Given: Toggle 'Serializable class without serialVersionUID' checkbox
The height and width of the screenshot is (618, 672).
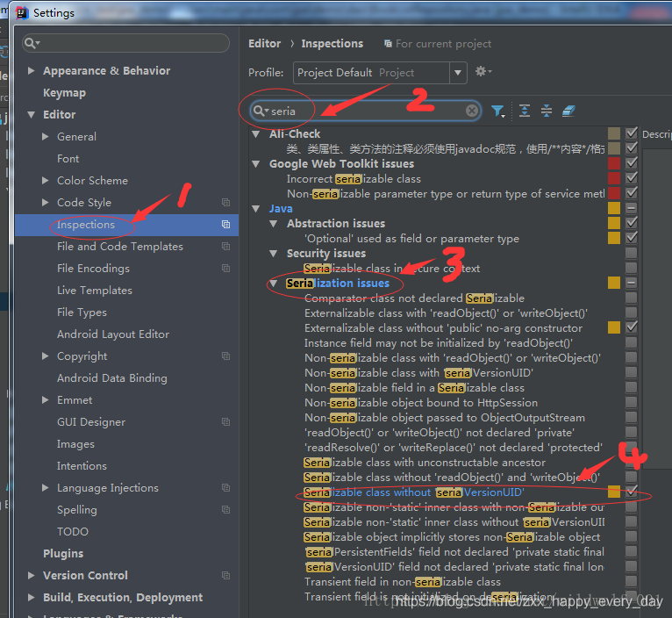Looking at the screenshot, I should click(x=632, y=492).
